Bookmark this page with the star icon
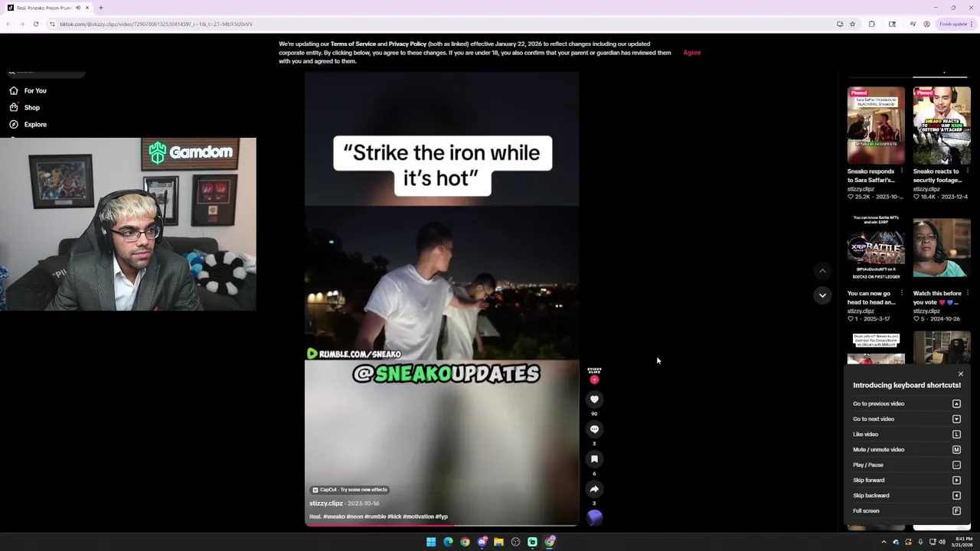The image size is (980, 551). 852,24
